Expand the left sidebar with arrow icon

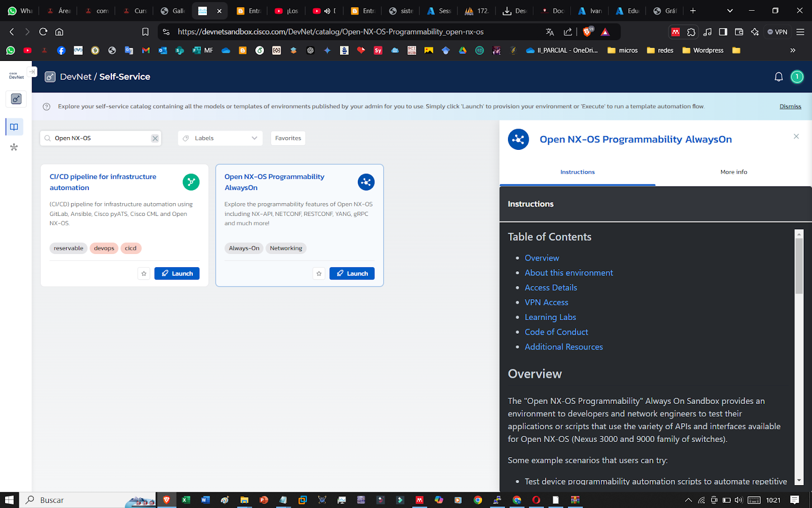point(32,72)
